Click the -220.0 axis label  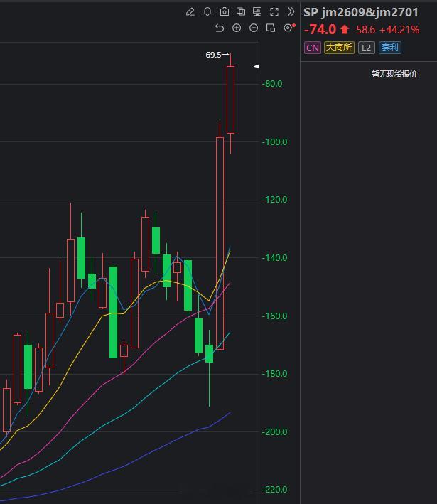click(x=274, y=490)
